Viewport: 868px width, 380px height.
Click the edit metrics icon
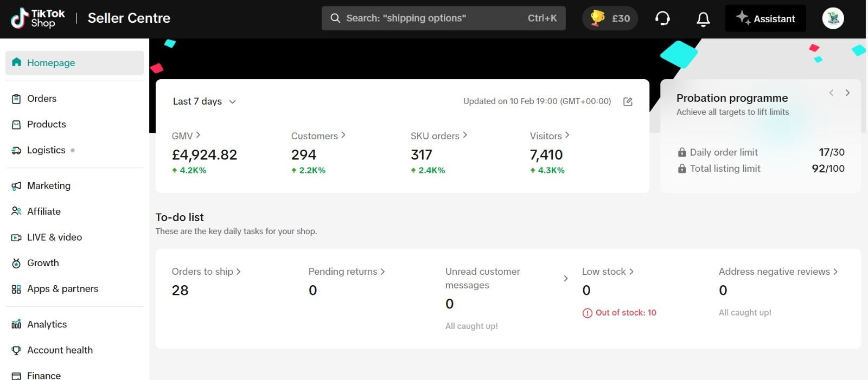point(628,101)
